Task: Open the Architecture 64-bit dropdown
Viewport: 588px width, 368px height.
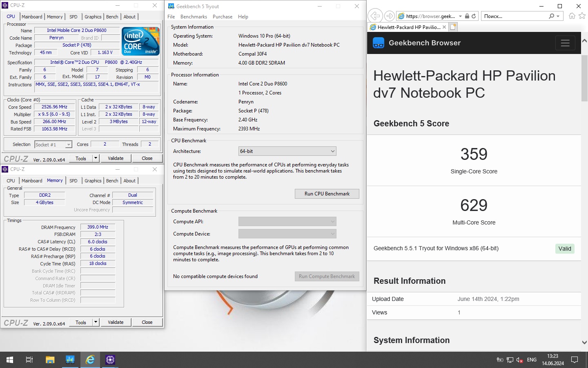Action: click(287, 151)
